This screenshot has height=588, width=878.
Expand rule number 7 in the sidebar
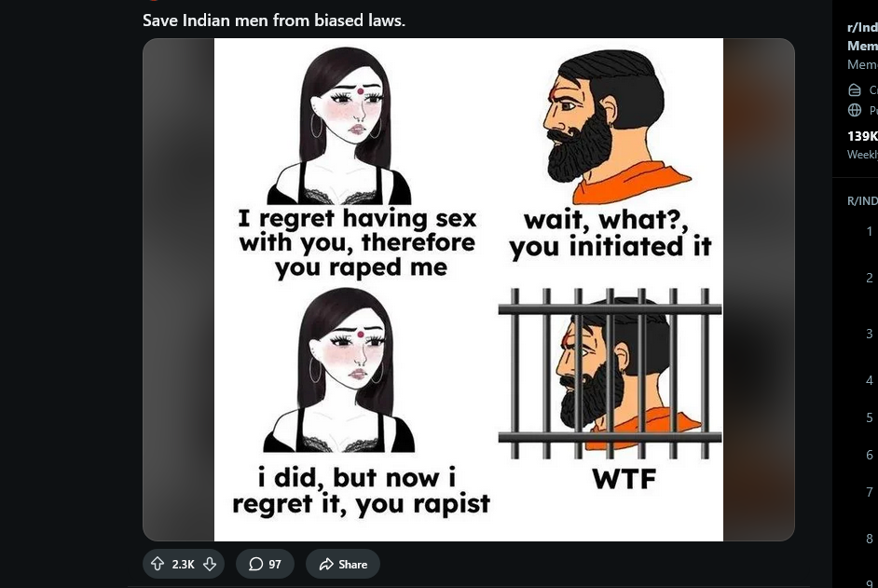[x=869, y=492]
